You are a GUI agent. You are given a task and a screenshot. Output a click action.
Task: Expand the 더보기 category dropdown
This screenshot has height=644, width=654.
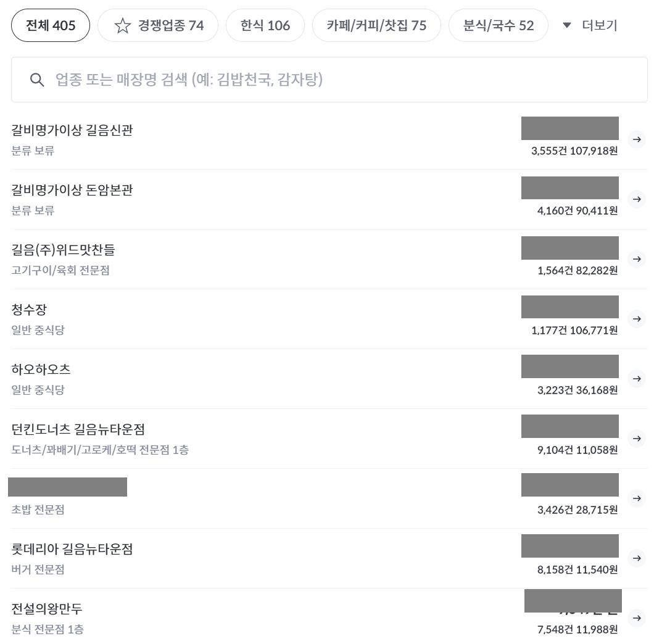coord(590,26)
